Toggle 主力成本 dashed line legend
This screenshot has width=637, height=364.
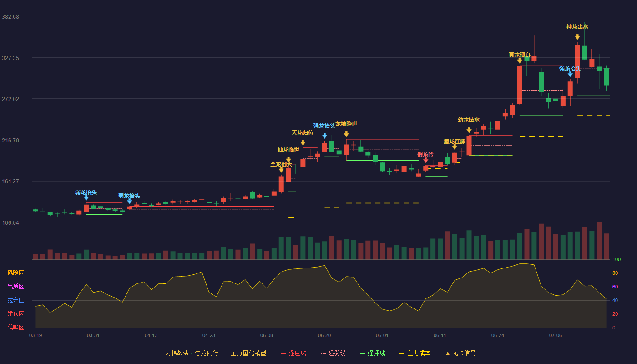click(x=415, y=353)
